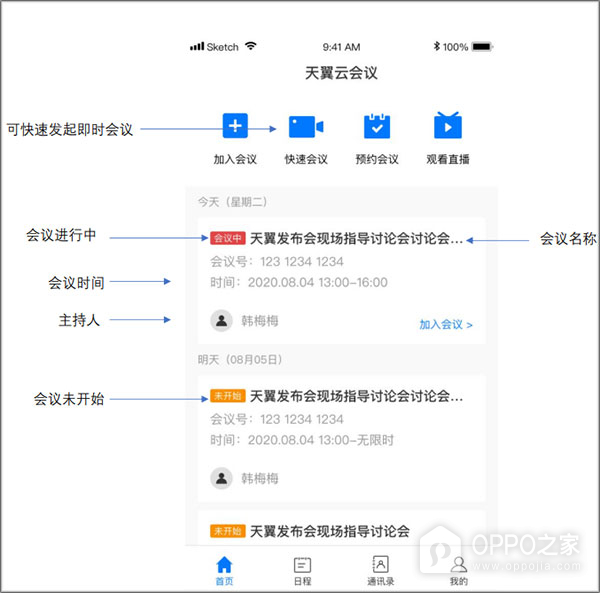The width and height of the screenshot is (600, 593).
Task: Click 会议号 123 1234 1234 in today's card
Action: pyautogui.click(x=277, y=262)
